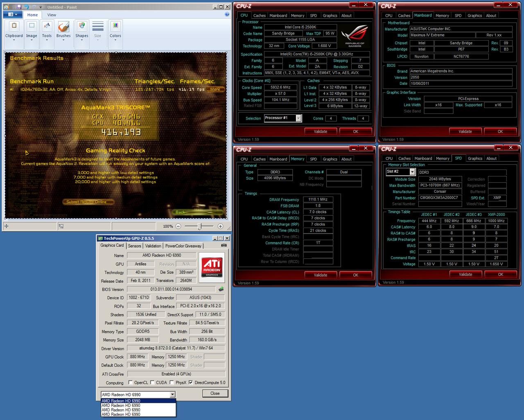
Task: Open Caches tab in the CPU-Z processor window
Action: point(260,16)
